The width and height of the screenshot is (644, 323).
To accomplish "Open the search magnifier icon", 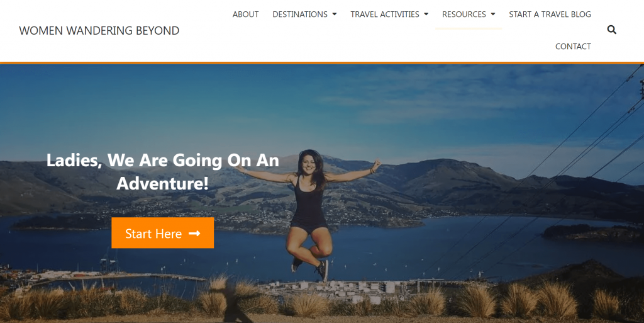I will point(611,30).
